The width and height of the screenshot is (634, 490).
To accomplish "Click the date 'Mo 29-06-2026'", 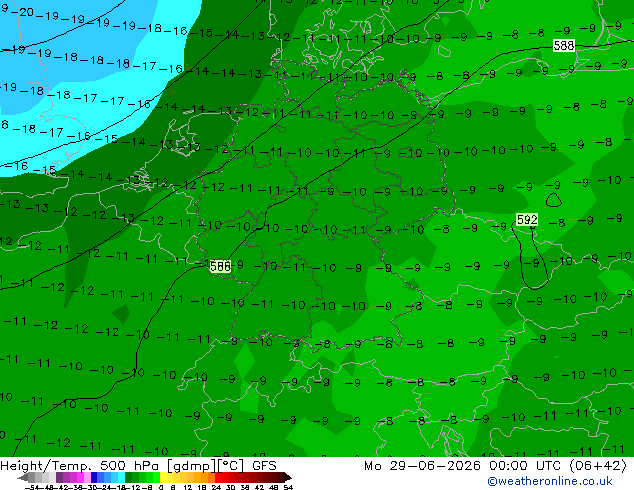I will click(x=422, y=466).
